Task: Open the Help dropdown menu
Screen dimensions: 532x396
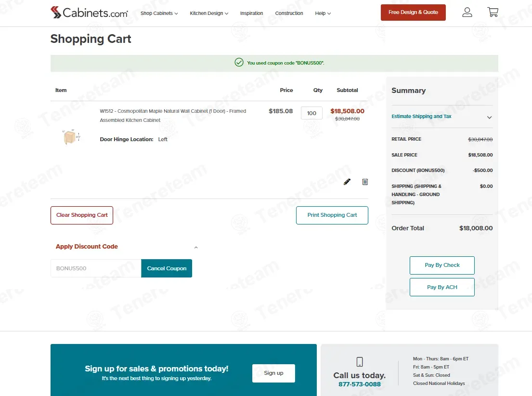Action: tap(323, 13)
